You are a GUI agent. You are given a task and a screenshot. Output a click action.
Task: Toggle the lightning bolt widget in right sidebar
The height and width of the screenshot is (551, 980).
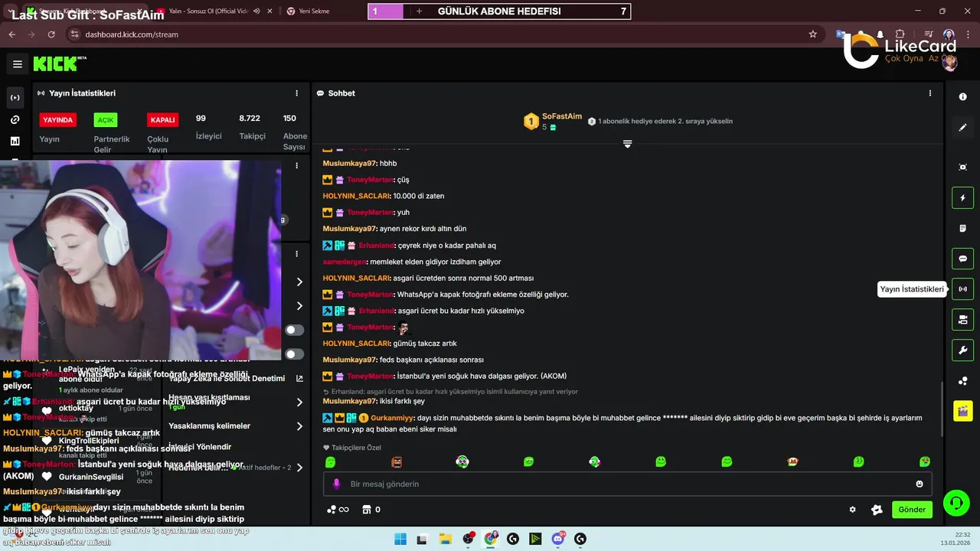(x=963, y=198)
